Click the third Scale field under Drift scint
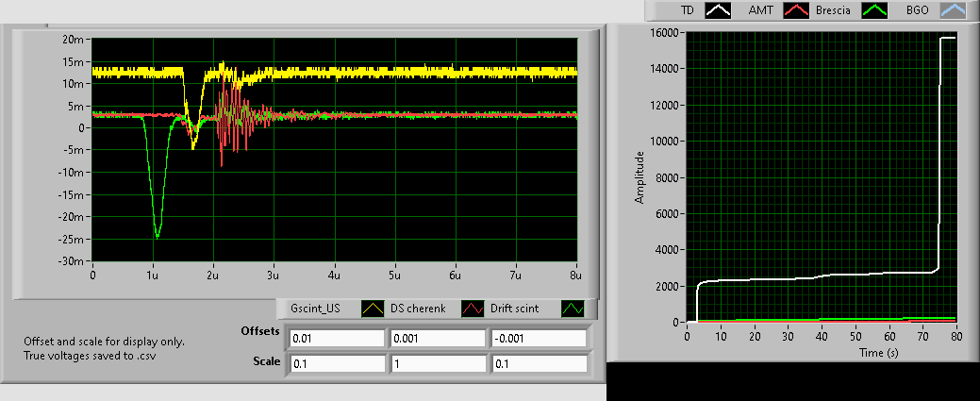The width and height of the screenshot is (980, 401). [538, 363]
